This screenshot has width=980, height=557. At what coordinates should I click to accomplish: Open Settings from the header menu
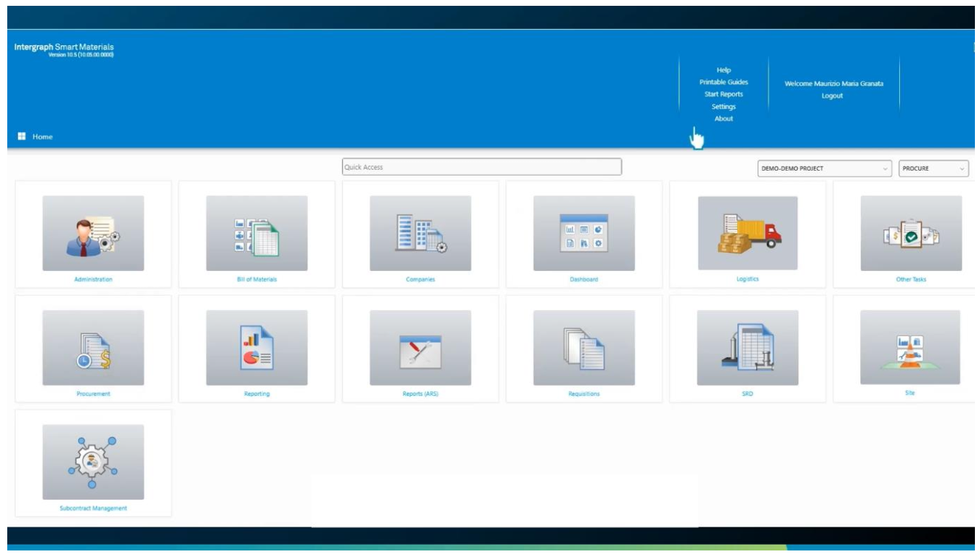point(724,107)
